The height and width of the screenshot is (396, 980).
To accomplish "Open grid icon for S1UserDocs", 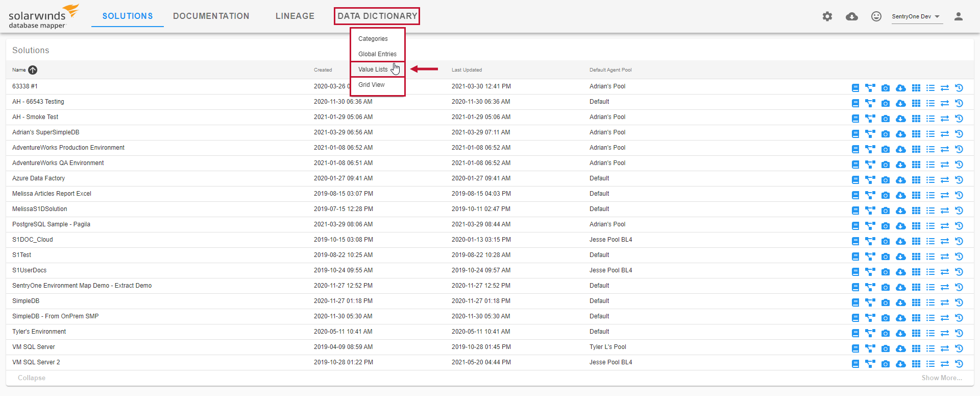I will click(x=916, y=272).
